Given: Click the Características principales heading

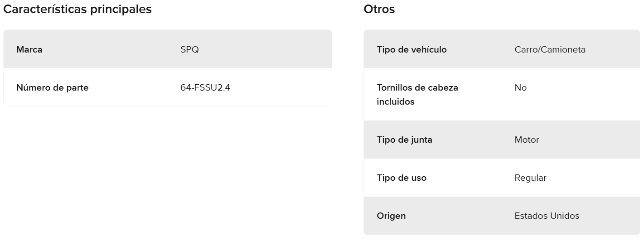Looking at the screenshot, I should click(77, 9).
